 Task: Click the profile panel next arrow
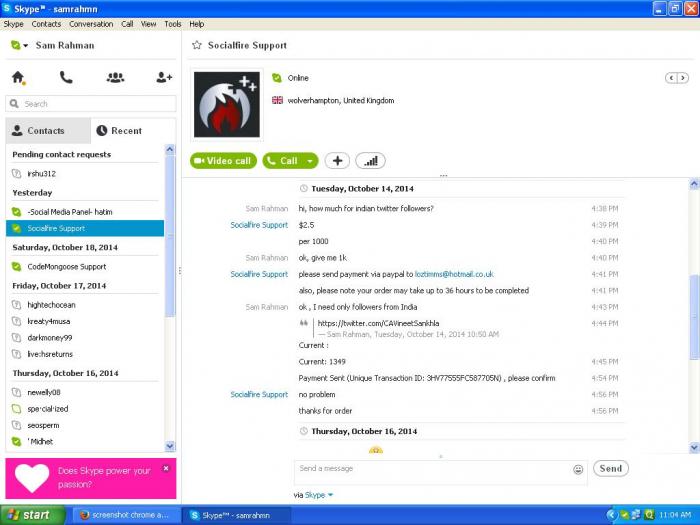tap(683, 78)
